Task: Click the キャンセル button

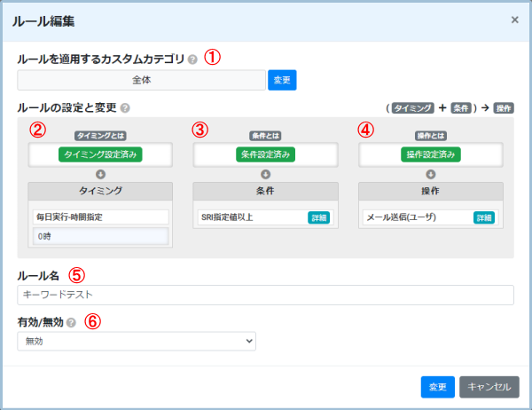Action: (489, 387)
